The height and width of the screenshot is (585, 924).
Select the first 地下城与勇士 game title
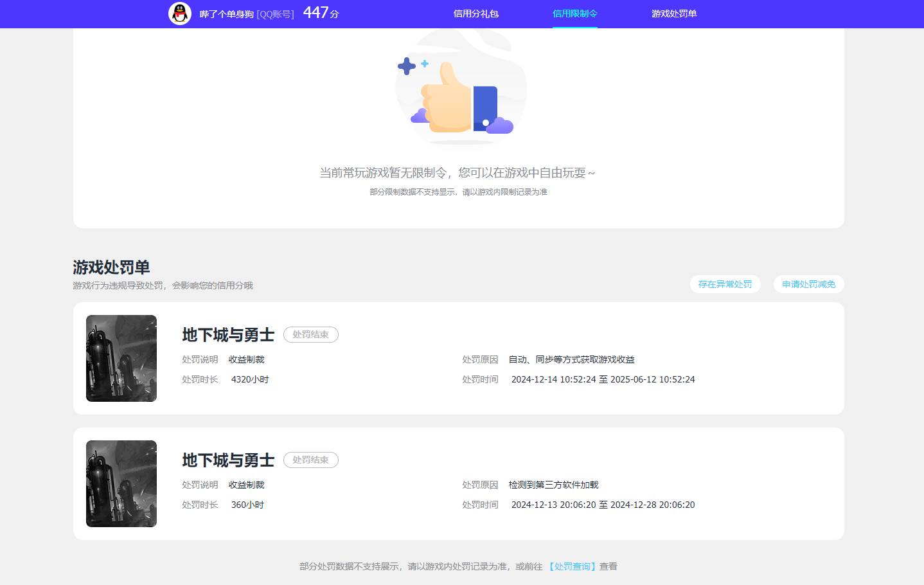(x=228, y=335)
